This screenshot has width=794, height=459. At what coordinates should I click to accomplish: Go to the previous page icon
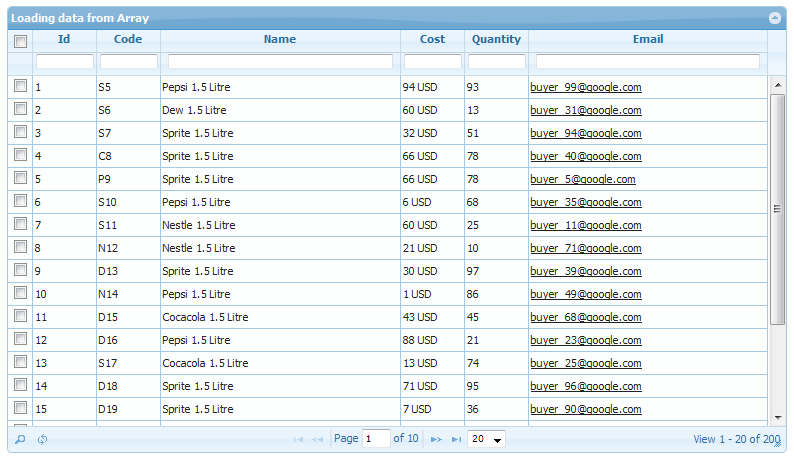318,439
